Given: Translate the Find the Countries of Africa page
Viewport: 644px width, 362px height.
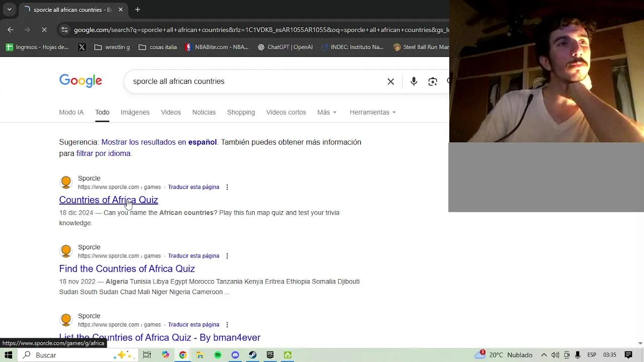Looking at the screenshot, I should (x=194, y=256).
